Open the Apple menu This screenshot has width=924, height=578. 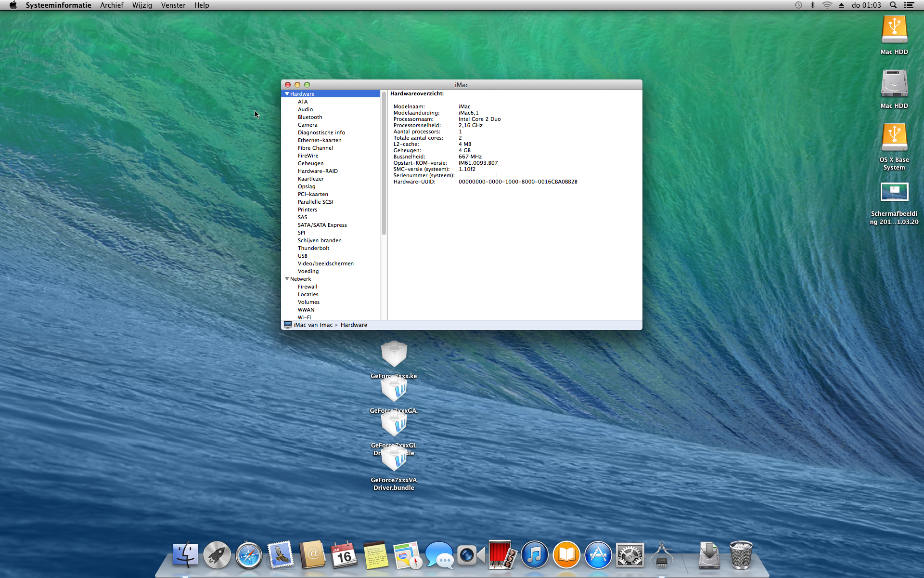(13, 5)
